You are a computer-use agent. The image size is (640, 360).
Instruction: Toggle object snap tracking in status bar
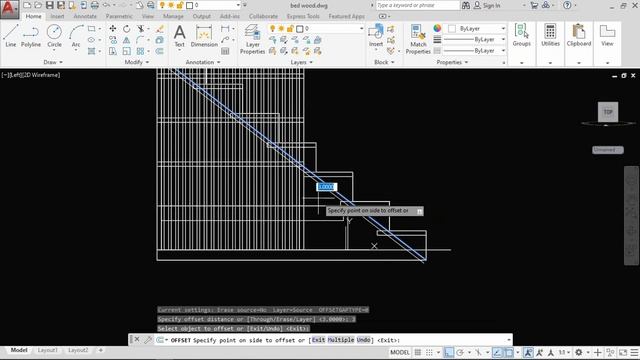point(498,352)
